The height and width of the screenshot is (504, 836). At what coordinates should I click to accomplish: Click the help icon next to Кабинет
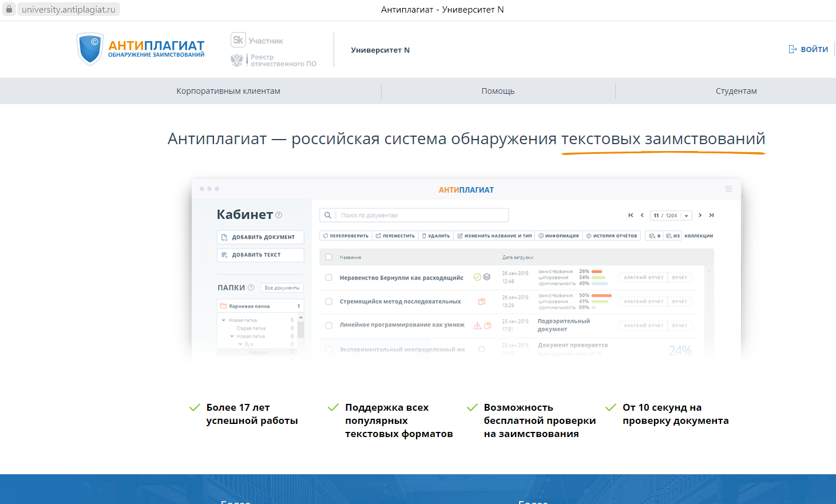pyautogui.click(x=279, y=215)
